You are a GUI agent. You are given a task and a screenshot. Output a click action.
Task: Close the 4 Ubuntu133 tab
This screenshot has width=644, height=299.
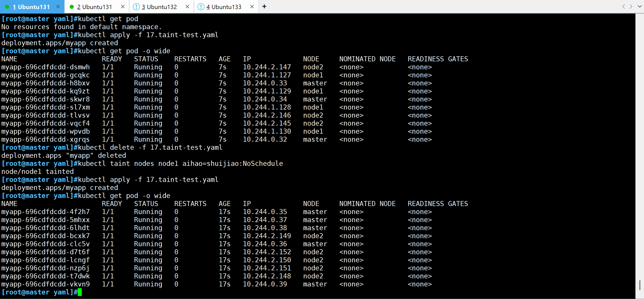pos(252,7)
